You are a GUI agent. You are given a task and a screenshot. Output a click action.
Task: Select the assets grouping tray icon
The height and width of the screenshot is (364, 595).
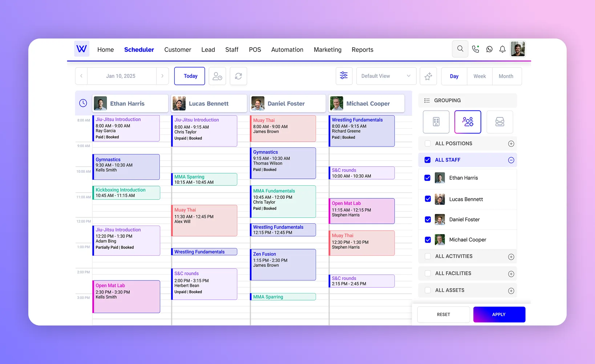[x=500, y=122]
